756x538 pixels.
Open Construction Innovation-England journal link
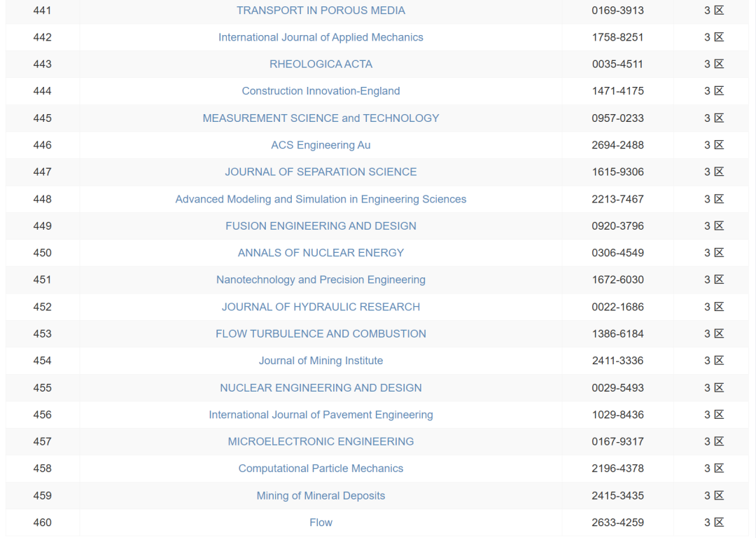click(321, 90)
